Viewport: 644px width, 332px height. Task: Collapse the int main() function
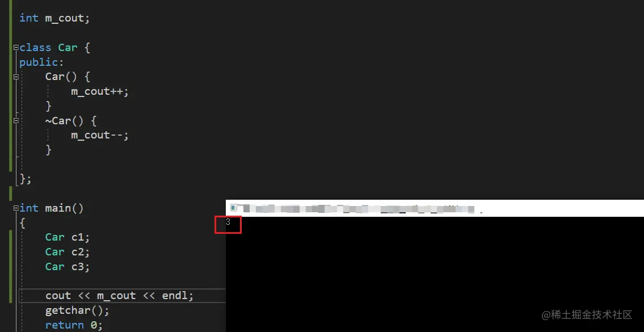tap(16, 208)
